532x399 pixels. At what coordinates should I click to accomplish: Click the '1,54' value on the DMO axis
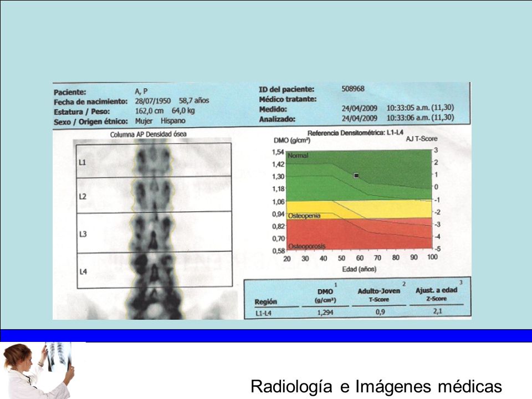point(278,152)
